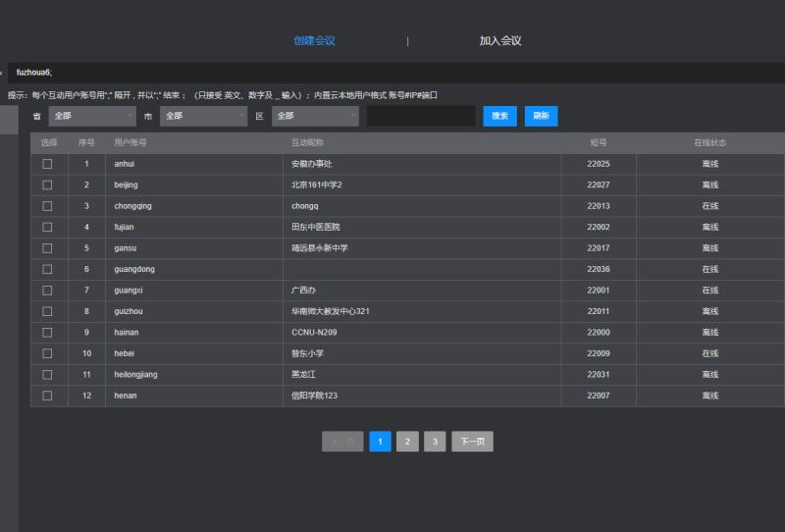Viewport: 785px width, 532px height.
Task: Click the nickname 黑龙江
Action: [303, 374]
